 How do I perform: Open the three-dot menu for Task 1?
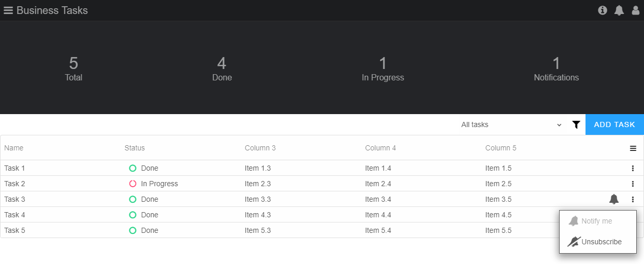pos(633,168)
